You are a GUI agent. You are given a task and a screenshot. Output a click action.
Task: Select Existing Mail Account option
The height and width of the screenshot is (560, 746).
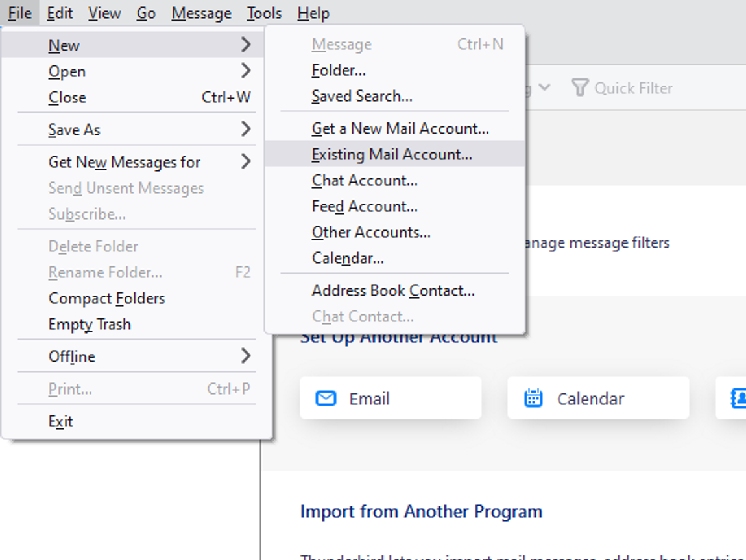coord(392,154)
